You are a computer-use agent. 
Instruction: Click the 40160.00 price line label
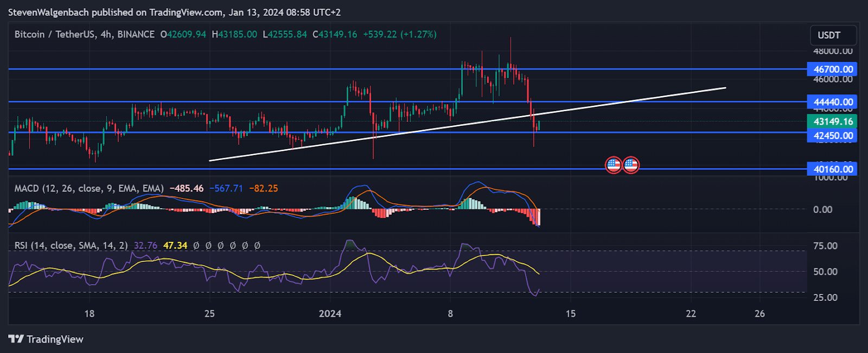(833, 169)
